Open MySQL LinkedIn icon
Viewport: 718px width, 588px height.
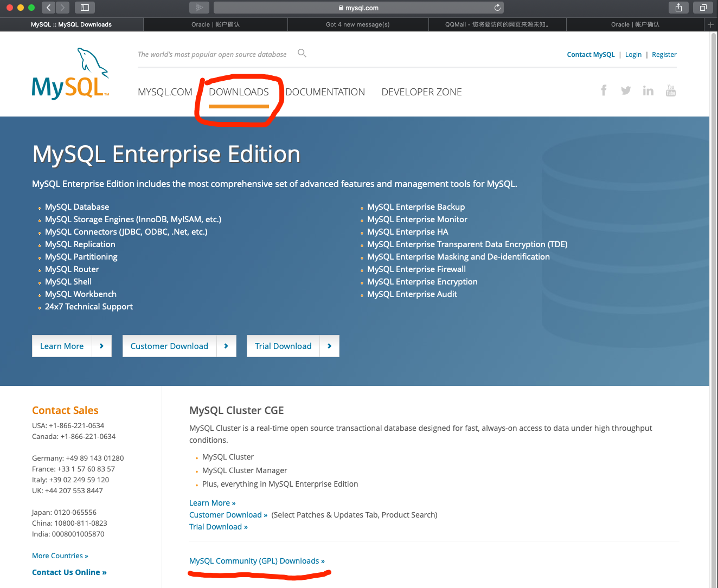pos(648,91)
